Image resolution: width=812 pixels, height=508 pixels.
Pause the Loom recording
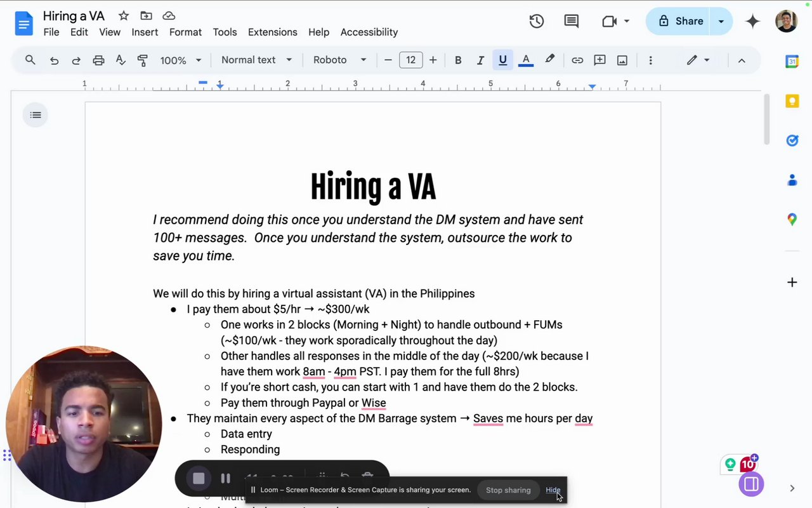point(225,478)
